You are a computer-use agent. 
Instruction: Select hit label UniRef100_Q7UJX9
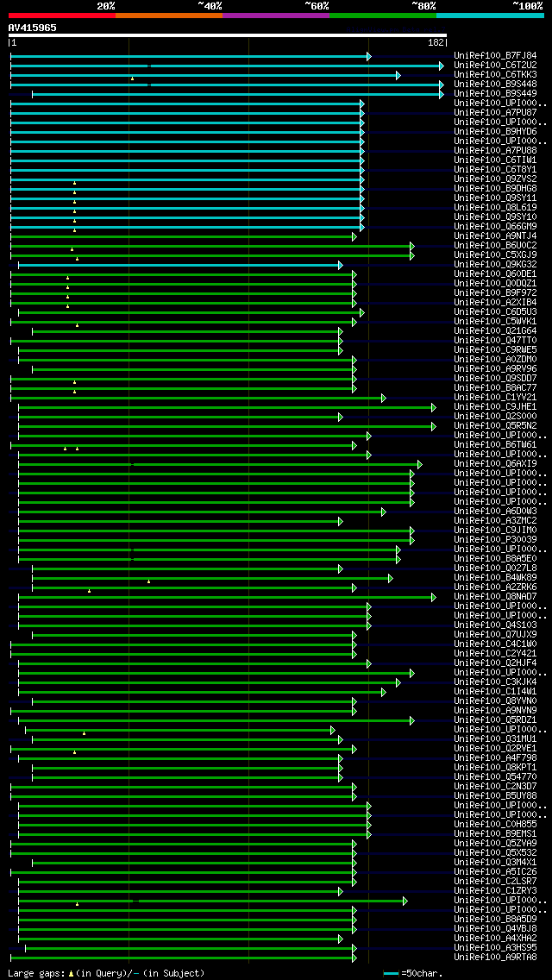tap(495, 634)
